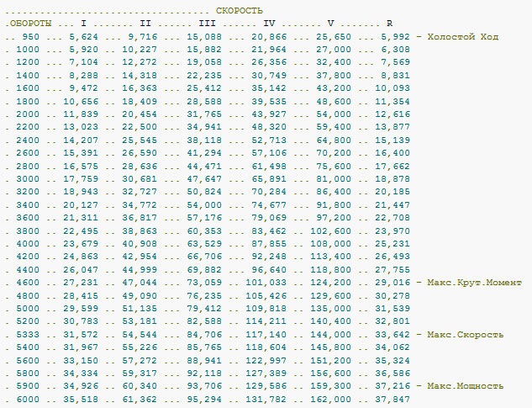This screenshot has height=408, width=532.
Task: Click value 96,640 in the 4400 RPM row
Action: click(x=269, y=270)
